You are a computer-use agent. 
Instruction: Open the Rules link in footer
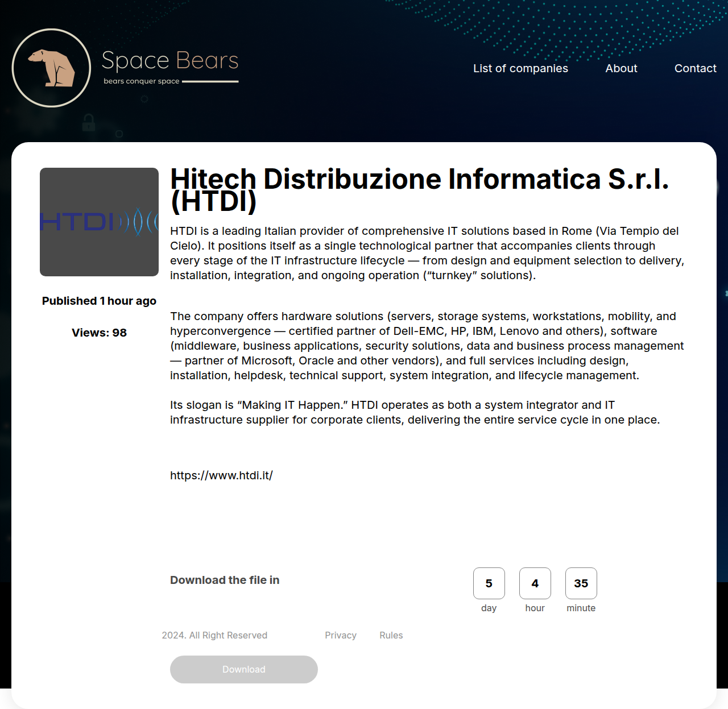click(x=391, y=635)
